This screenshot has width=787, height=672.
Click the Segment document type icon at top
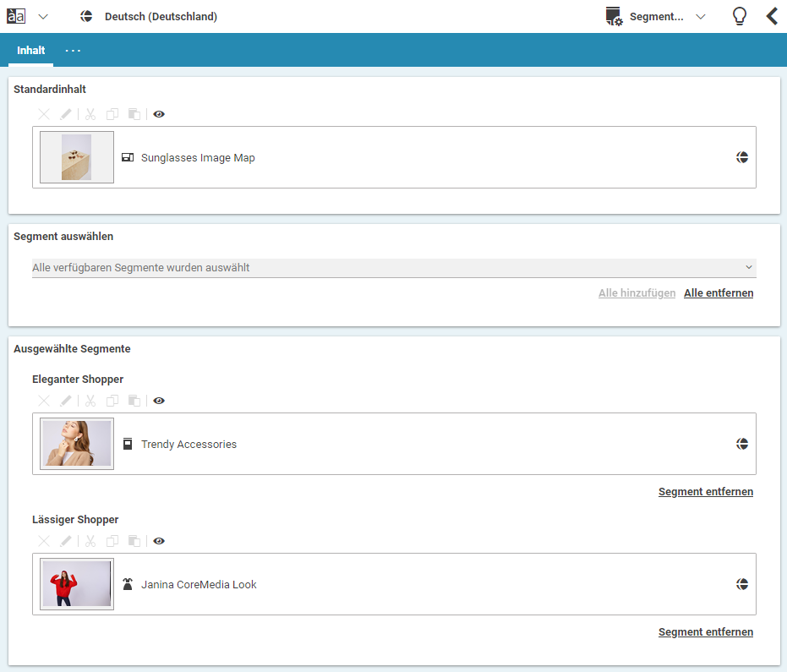click(614, 17)
